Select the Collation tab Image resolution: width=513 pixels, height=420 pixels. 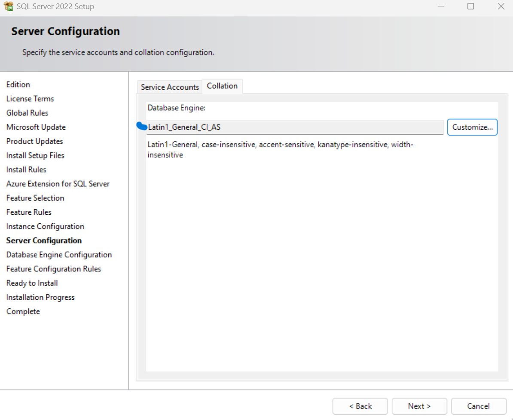click(x=223, y=85)
